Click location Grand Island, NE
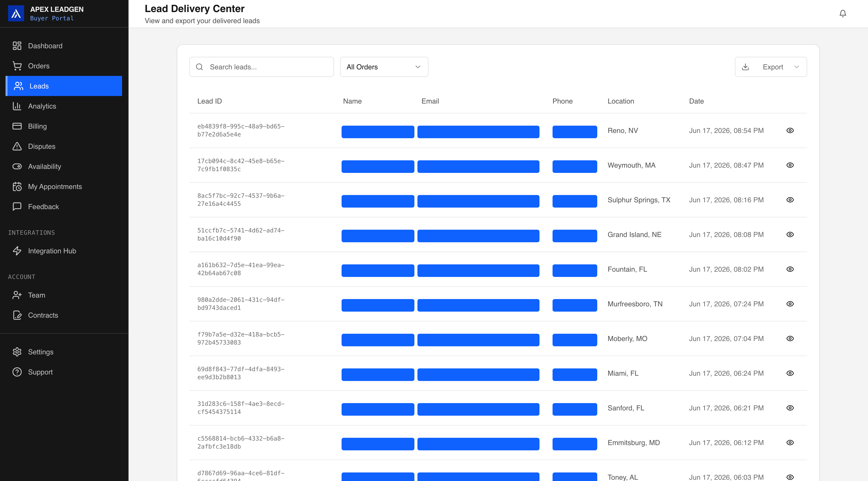 coord(634,235)
